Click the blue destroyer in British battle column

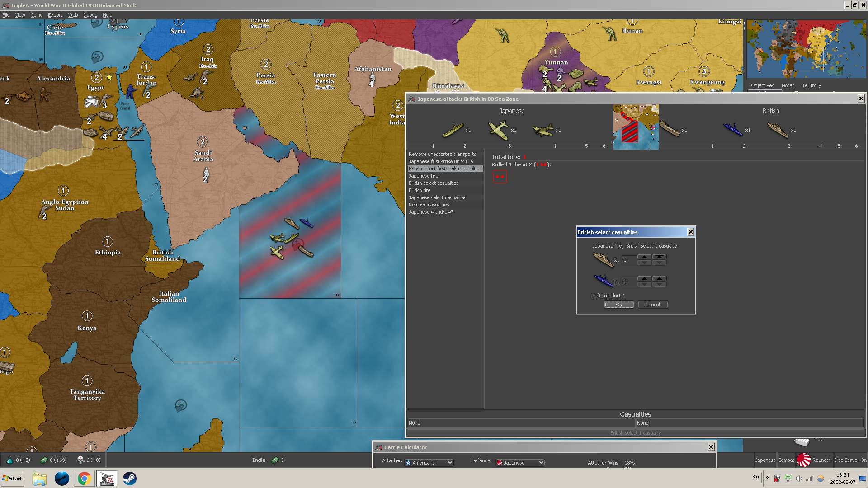click(x=733, y=129)
